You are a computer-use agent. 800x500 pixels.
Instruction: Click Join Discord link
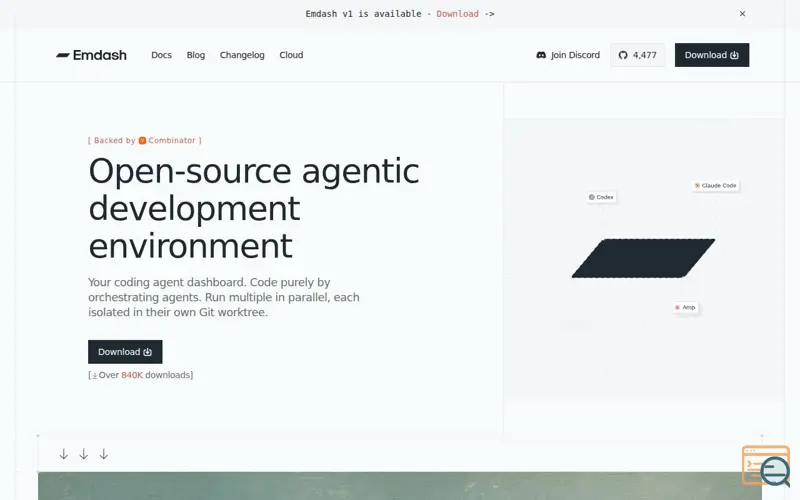click(568, 55)
